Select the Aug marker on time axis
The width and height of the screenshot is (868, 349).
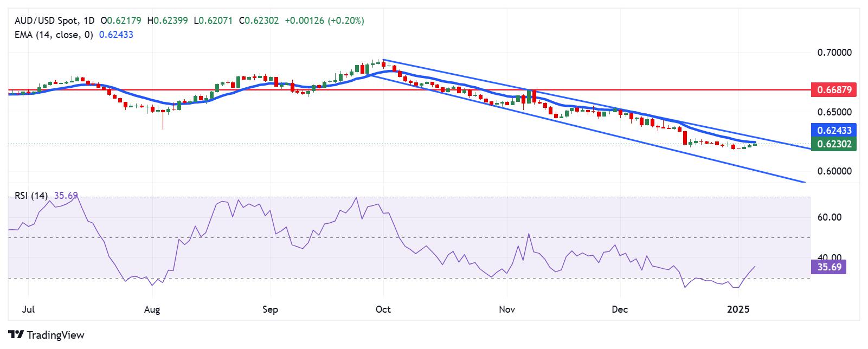[x=152, y=309]
